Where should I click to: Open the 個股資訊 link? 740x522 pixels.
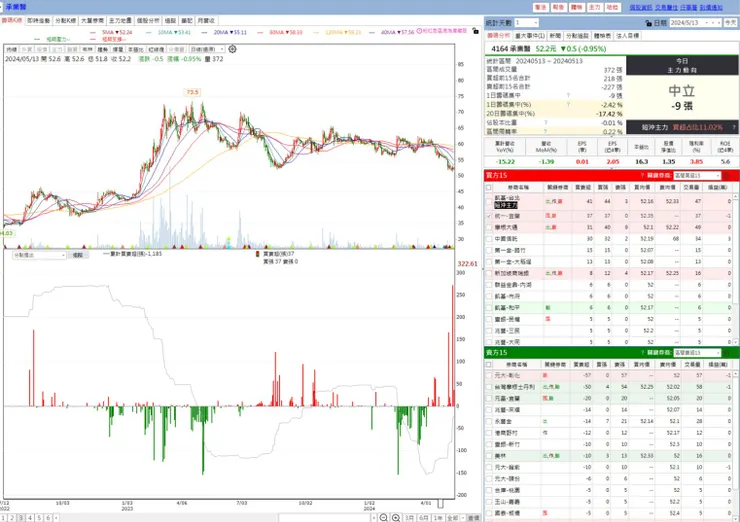click(640, 8)
